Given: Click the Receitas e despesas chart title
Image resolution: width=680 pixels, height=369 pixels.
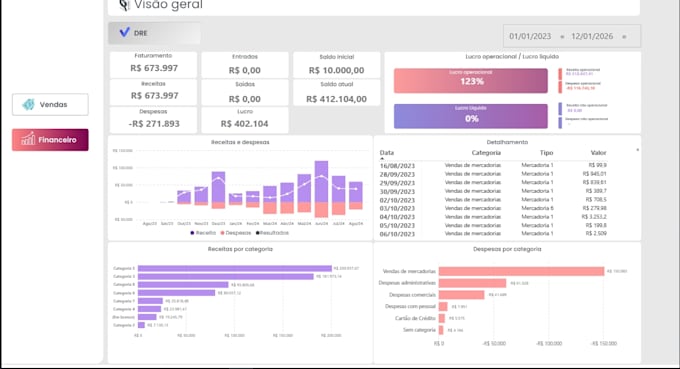Looking at the screenshot, I should pos(240,142).
